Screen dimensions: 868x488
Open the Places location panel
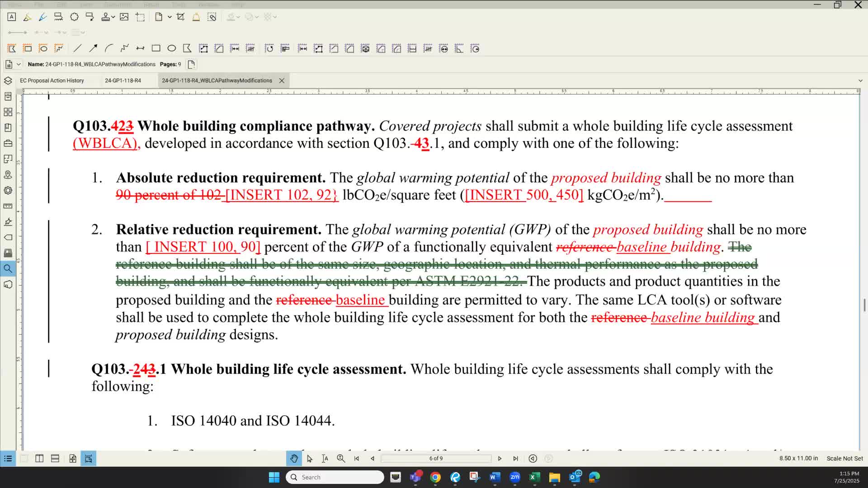[8, 175]
